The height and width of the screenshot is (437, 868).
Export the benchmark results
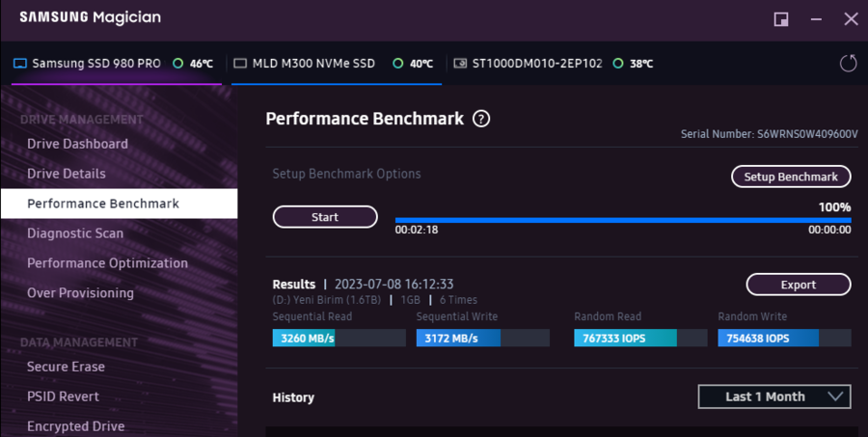click(799, 285)
